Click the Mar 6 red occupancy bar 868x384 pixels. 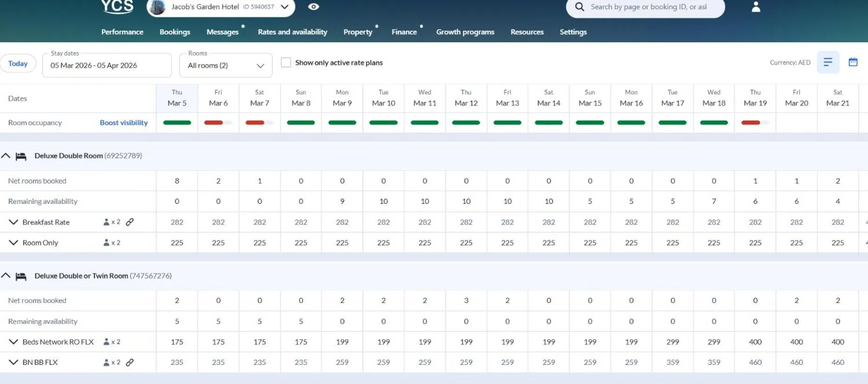214,122
